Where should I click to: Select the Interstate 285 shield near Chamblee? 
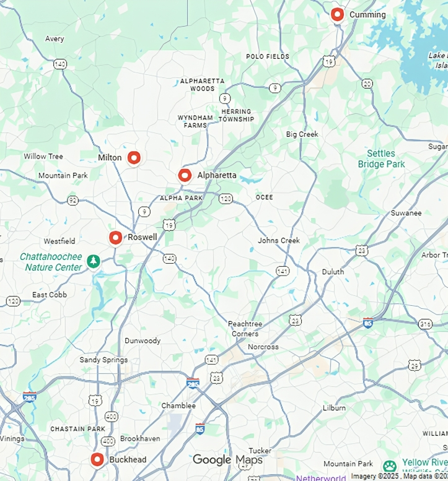193,383
